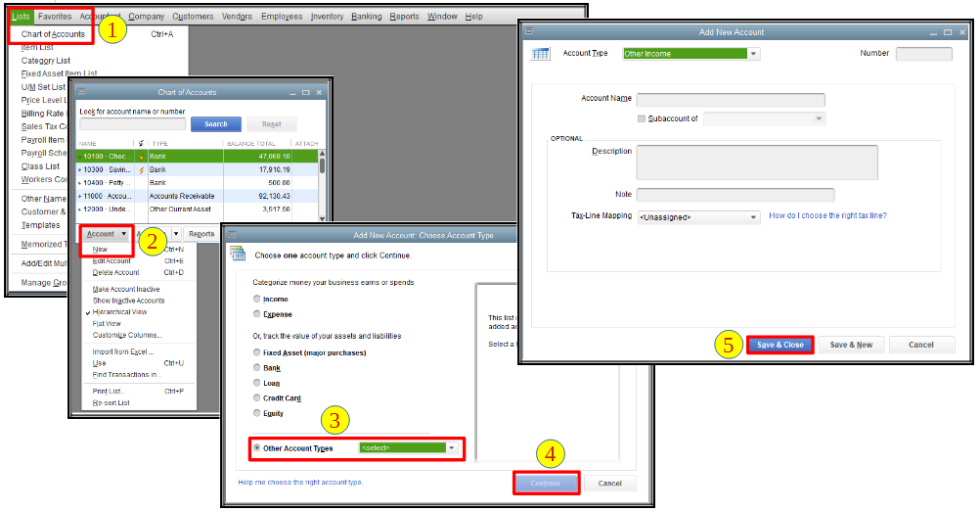This screenshot has width=980, height=512.
Task: Open the Banking menu
Action: click(366, 17)
